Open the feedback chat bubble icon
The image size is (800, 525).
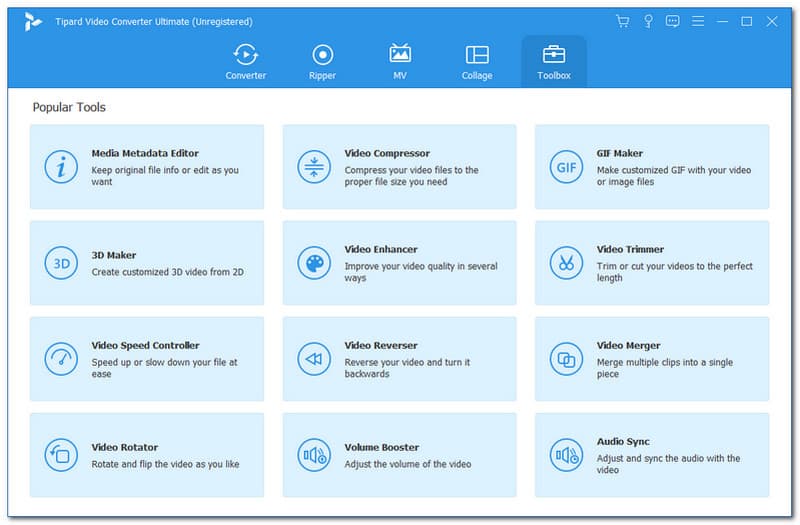[x=673, y=21]
